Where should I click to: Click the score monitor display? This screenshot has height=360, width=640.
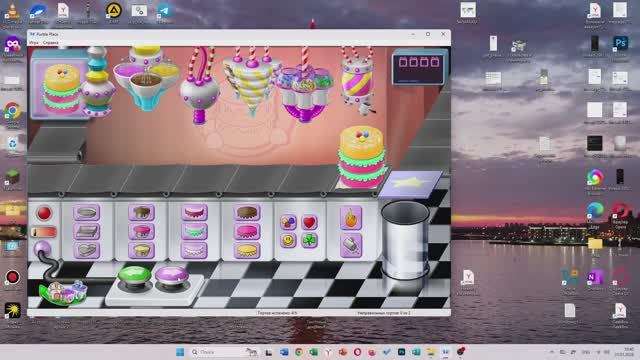(419, 67)
